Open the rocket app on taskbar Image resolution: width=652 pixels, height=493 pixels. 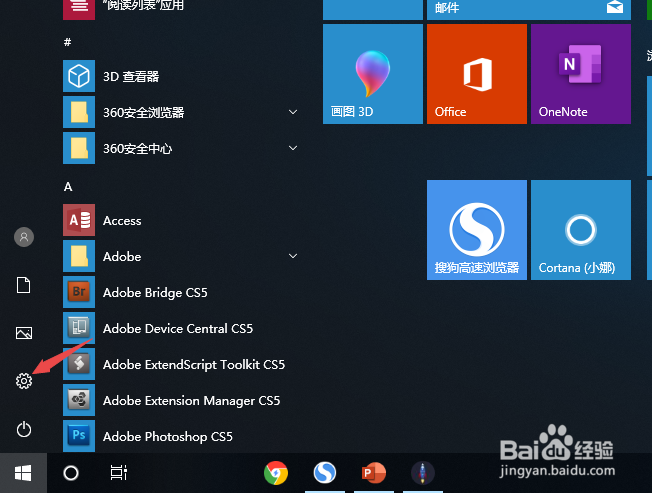click(x=423, y=473)
